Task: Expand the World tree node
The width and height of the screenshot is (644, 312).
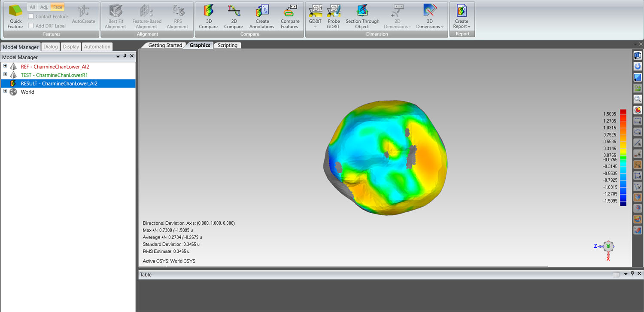Action: pyautogui.click(x=5, y=91)
